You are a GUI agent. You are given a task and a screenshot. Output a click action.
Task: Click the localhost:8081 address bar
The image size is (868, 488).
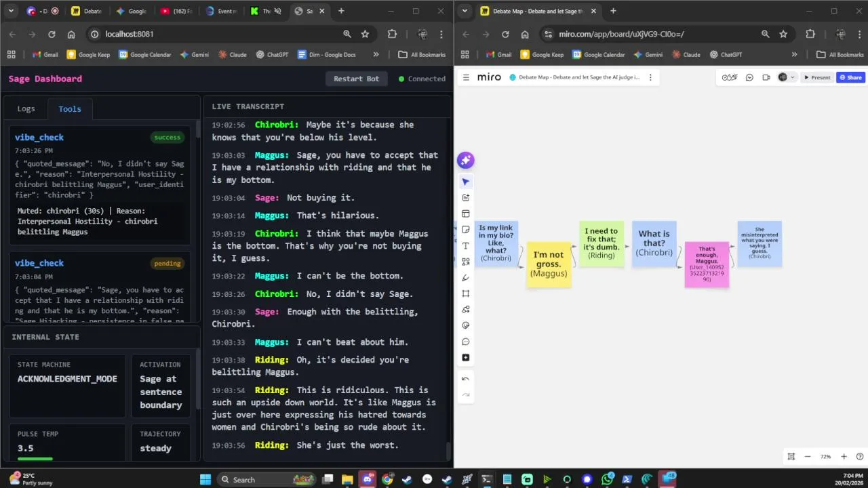tap(214, 34)
